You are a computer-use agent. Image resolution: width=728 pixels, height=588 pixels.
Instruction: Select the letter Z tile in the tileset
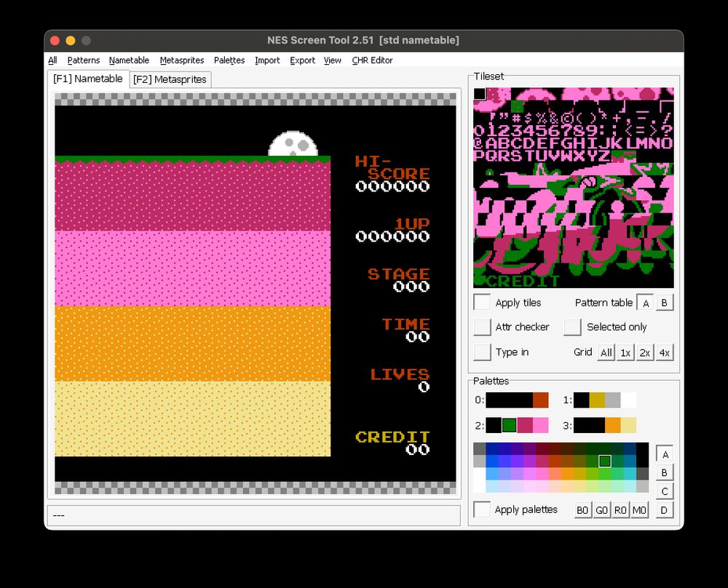coord(605,156)
